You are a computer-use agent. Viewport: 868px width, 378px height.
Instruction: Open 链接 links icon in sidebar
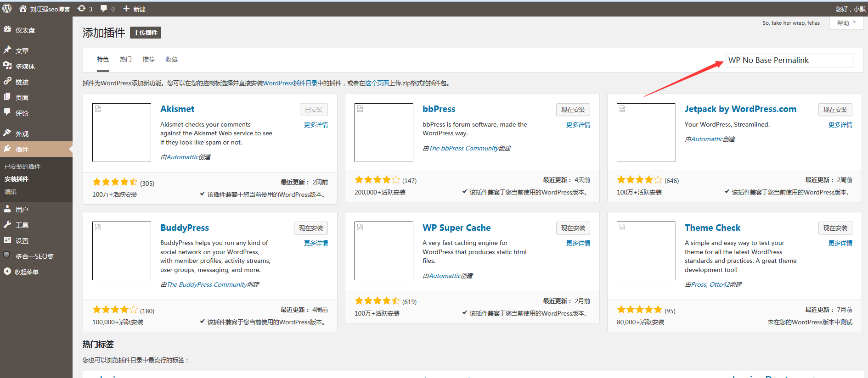(x=7, y=81)
